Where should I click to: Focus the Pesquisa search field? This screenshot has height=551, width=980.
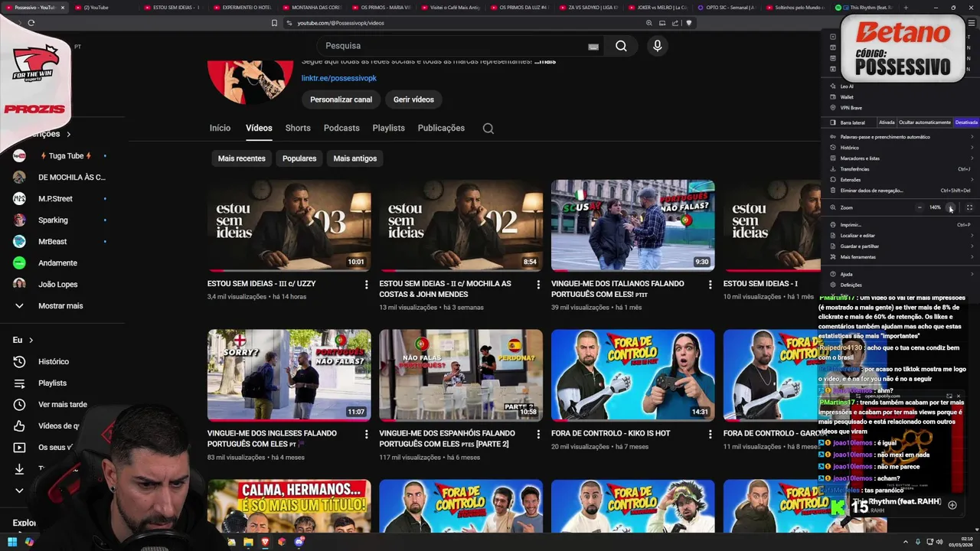point(459,46)
